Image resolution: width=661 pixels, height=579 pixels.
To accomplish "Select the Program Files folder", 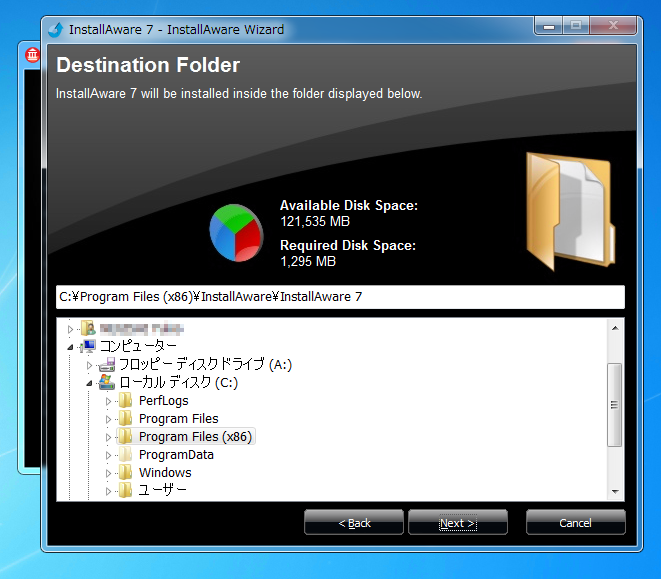I will click(179, 419).
